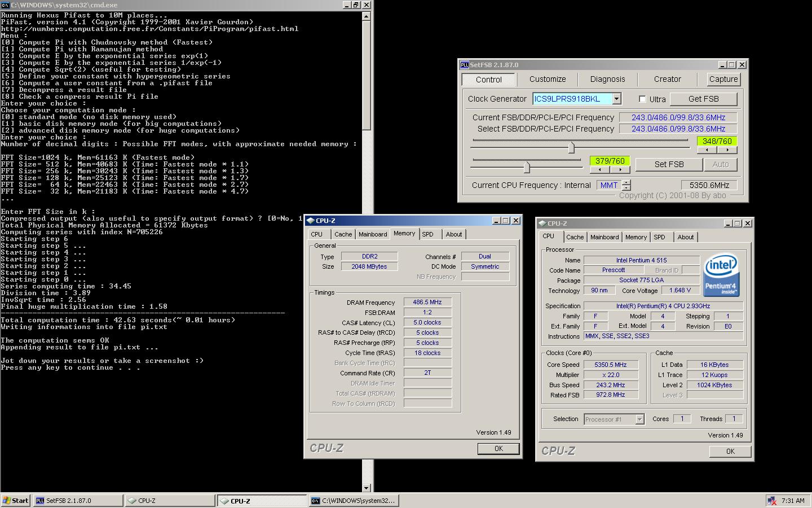Open Mainboard tab in CPU-Z processor window

tap(604, 237)
